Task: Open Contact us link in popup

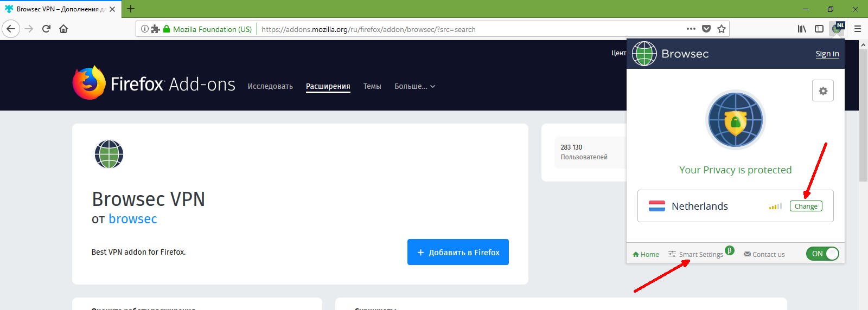Action: (x=764, y=254)
